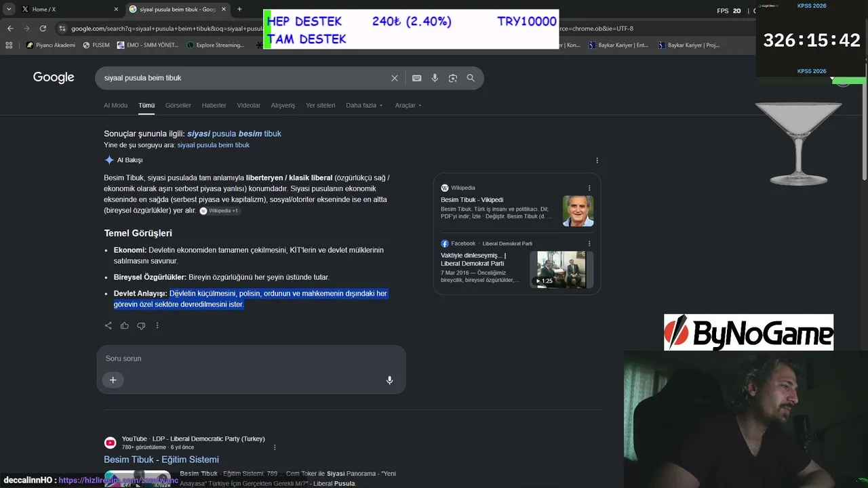Open the Baykar Kariyer | Proj... bookmark
Image resolution: width=868 pixels, height=488 pixels.
(x=688, y=45)
